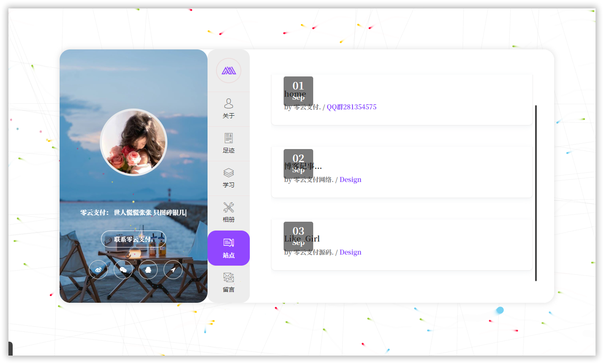Open the Like_Girl site card title
The height and width of the screenshot is (364, 604).
click(302, 239)
